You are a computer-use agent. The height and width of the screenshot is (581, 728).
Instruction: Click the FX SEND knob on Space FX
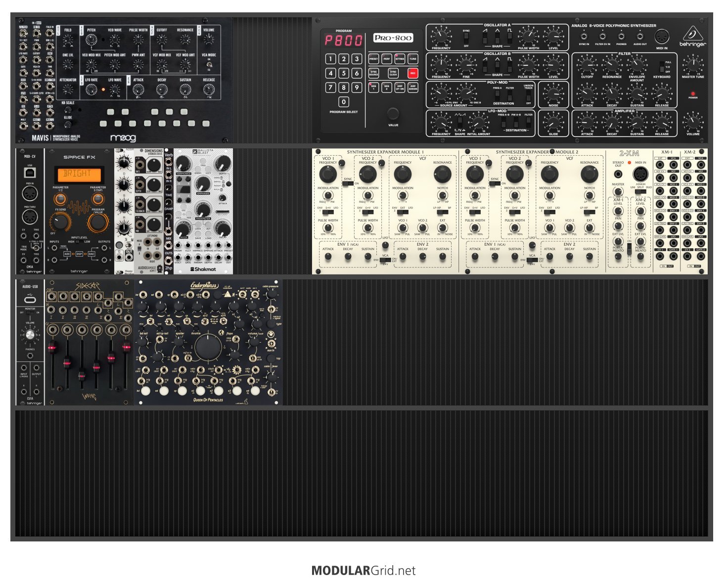(59, 223)
